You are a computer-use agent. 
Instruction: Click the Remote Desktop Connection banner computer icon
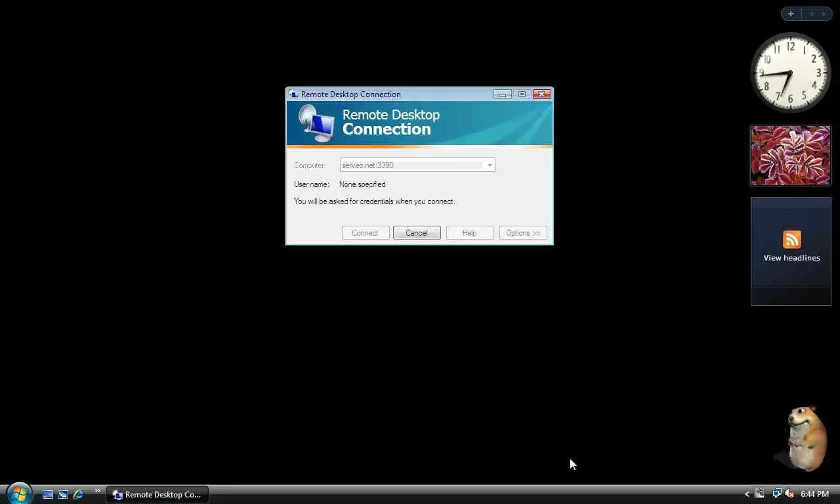316,123
